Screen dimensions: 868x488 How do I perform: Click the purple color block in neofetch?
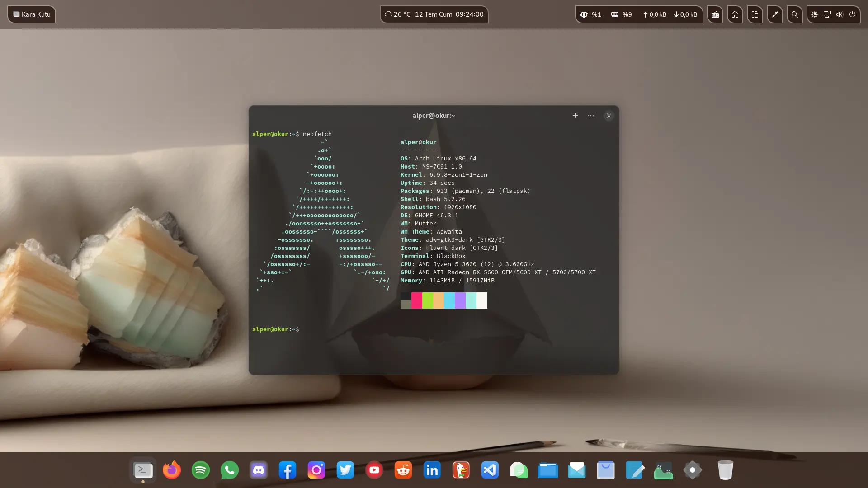[x=460, y=300]
